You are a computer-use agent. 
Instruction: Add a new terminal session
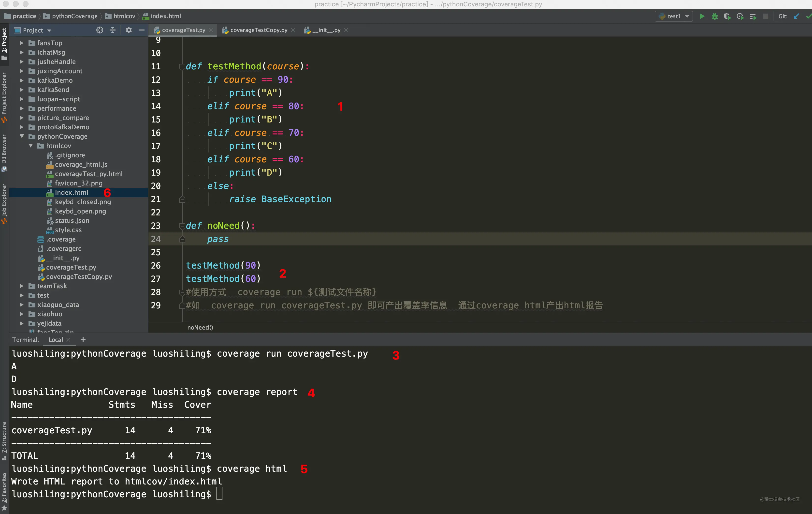click(83, 340)
